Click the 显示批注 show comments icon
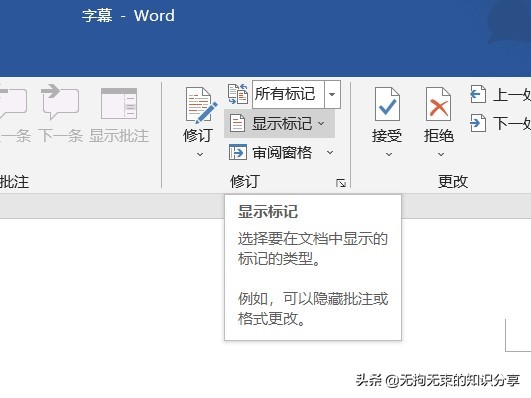Image resolution: width=531 pixels, height=398 pixels. [119, 103]
